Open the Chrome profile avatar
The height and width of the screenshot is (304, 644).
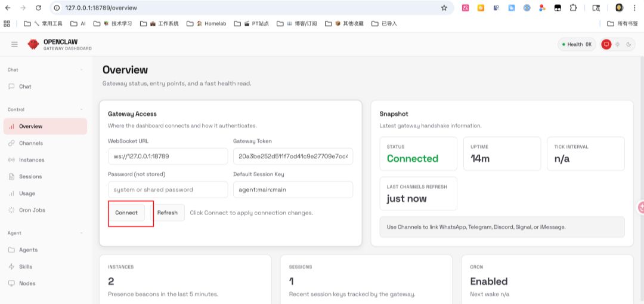click(x=620, y=8)
